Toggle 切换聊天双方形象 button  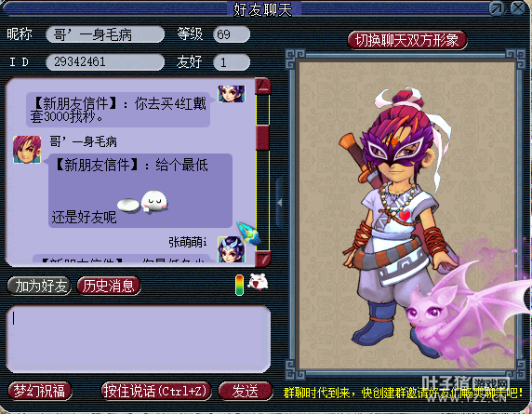(407, 41)
